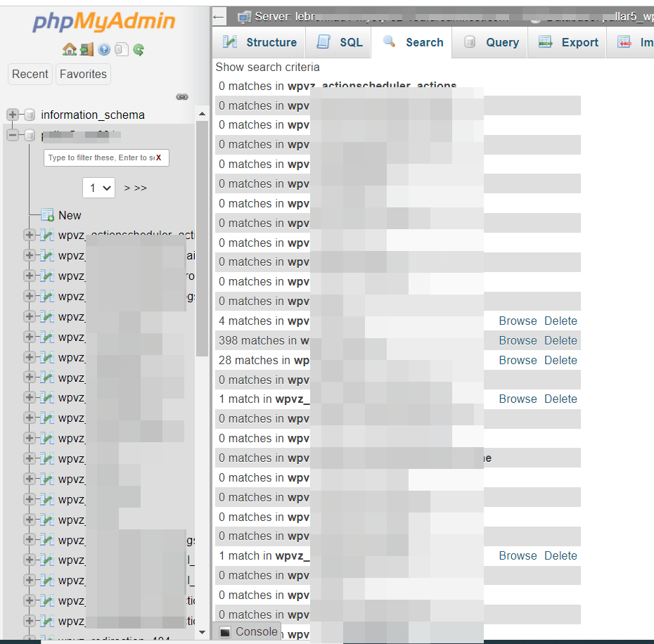Open the page number dropdown in the tree
Image resolution: width=654 pixels, height=644 pixels.
click(98, 188)
